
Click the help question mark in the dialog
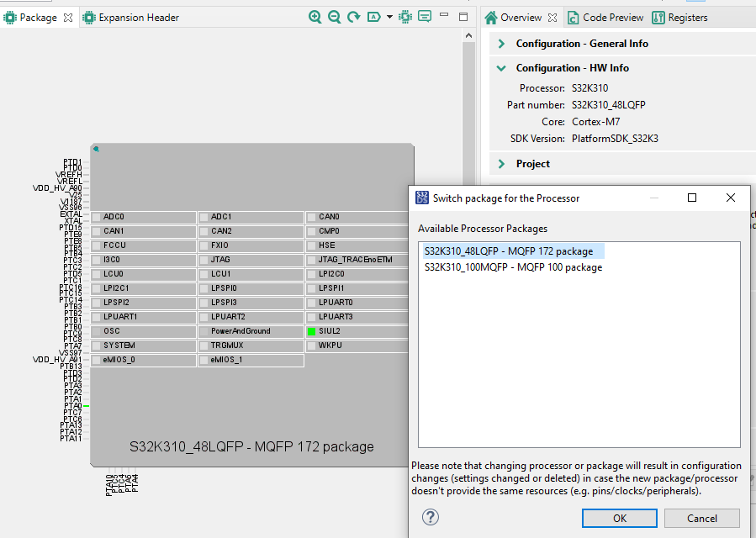430,518
